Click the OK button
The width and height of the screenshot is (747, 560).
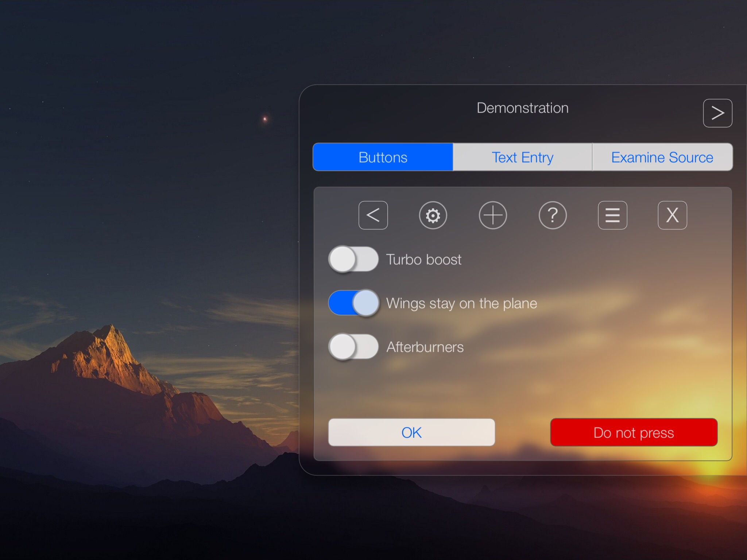click(411, 432)
